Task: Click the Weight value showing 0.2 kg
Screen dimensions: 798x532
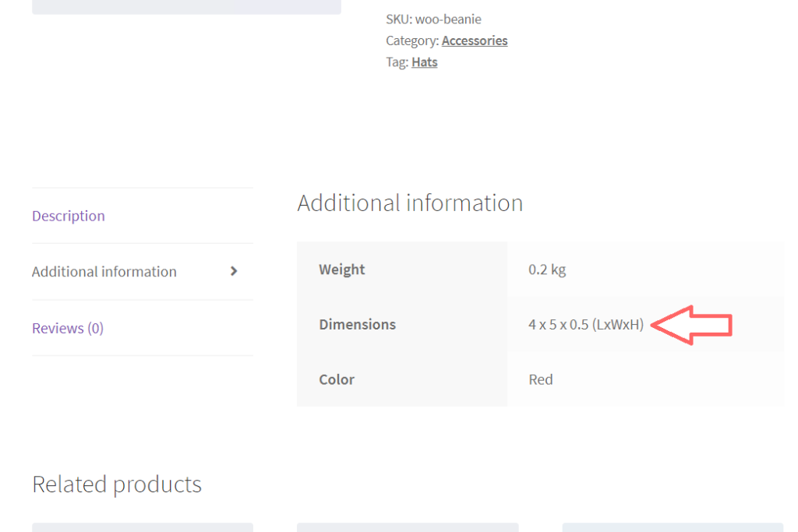Action: 548,270
